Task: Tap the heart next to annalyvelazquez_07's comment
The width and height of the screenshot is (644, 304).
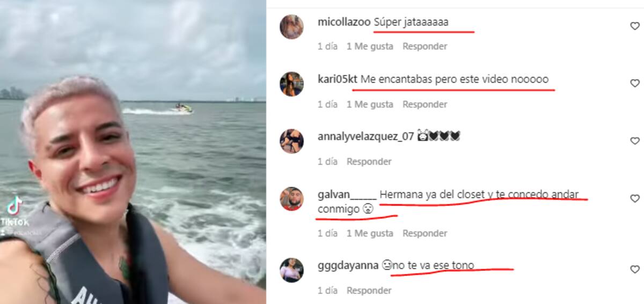Action: 634,141
